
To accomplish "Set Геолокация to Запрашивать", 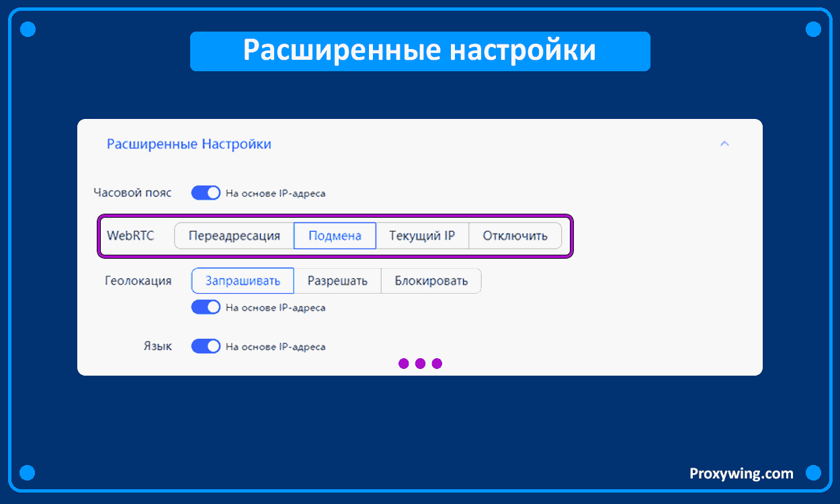I will click(243, 281).
